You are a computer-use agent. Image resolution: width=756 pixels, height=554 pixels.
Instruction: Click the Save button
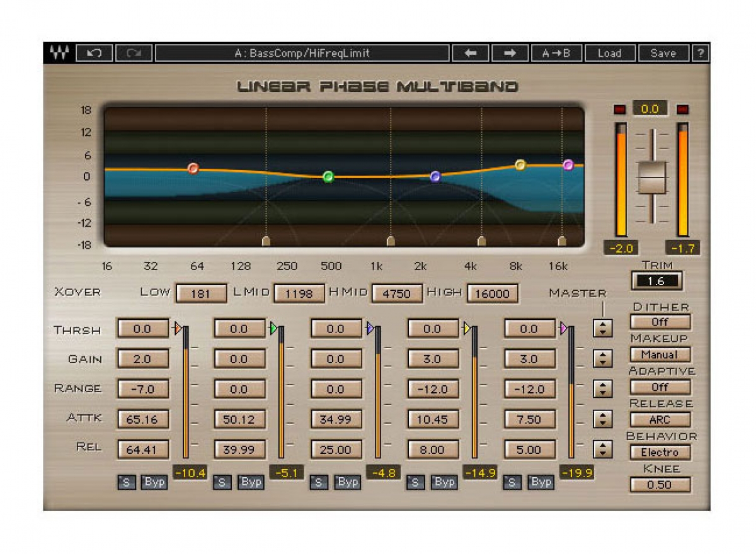(x=663, y=54)
